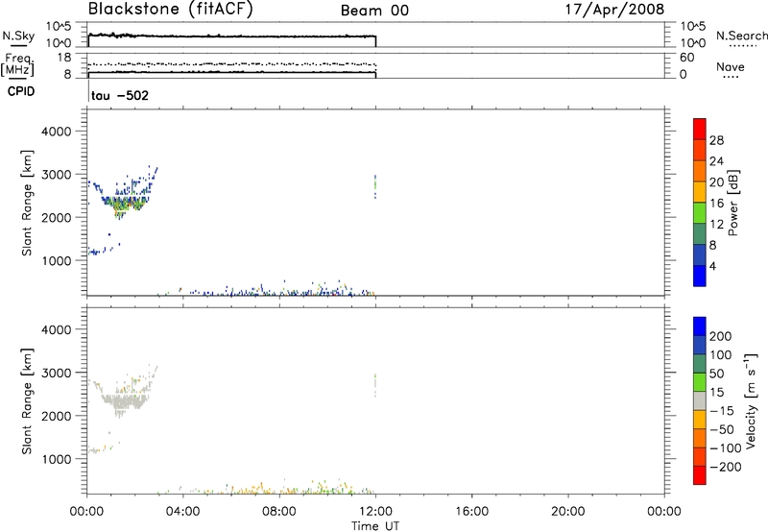Select the lowest blue Power segment below 4
768x532 pixels.
(700, 276)
